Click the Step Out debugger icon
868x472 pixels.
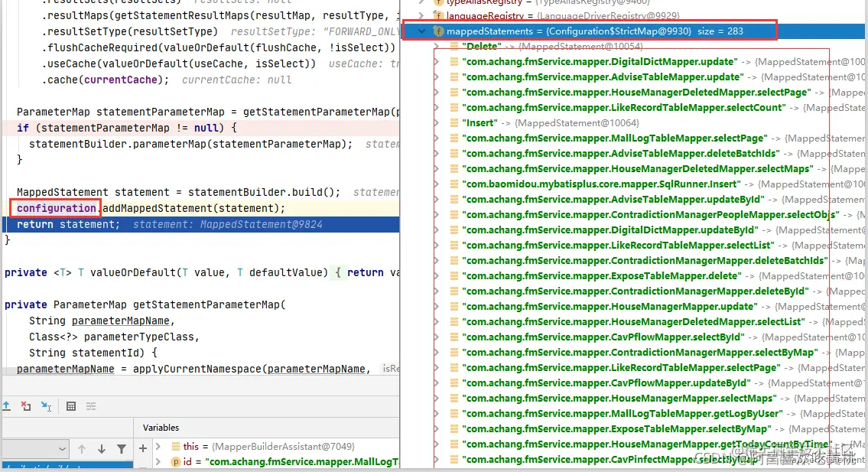pyautogui.click(x=7, y=406)
